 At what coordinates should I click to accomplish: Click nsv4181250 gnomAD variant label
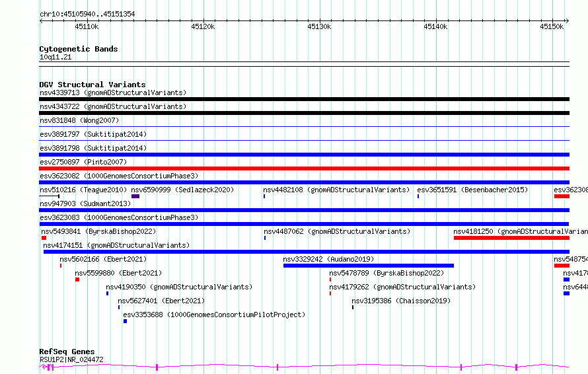click(x=521, y=231)
